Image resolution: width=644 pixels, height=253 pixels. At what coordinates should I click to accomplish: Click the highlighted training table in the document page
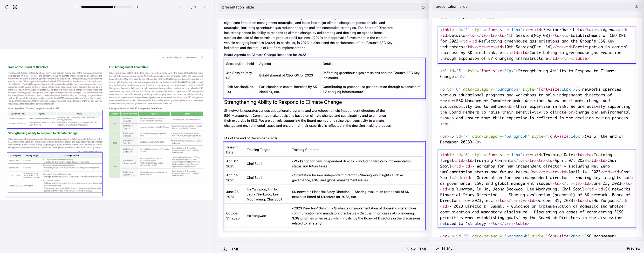coord(55,174)
